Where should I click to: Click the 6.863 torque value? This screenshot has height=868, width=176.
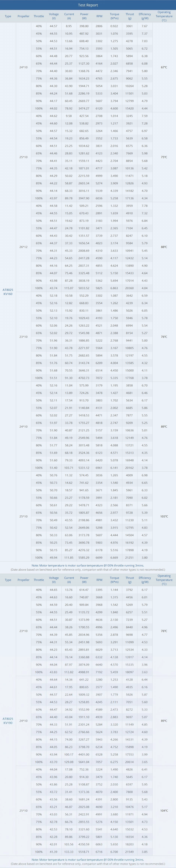114,288
